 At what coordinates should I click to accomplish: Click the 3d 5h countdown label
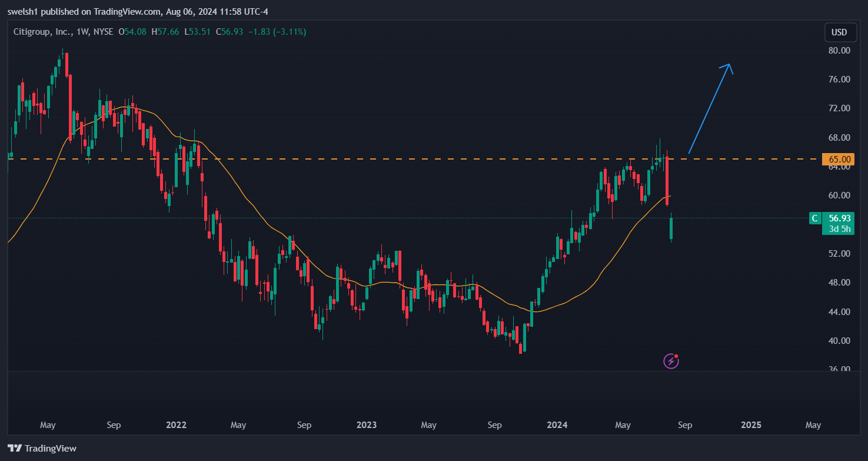pyautogui.click(x=840, y=229)
